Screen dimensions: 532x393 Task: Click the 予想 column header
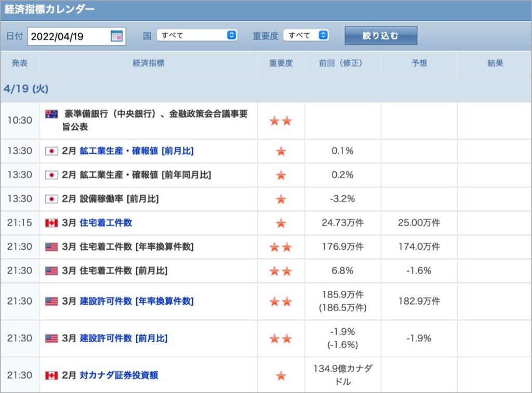tap(419, 63)
